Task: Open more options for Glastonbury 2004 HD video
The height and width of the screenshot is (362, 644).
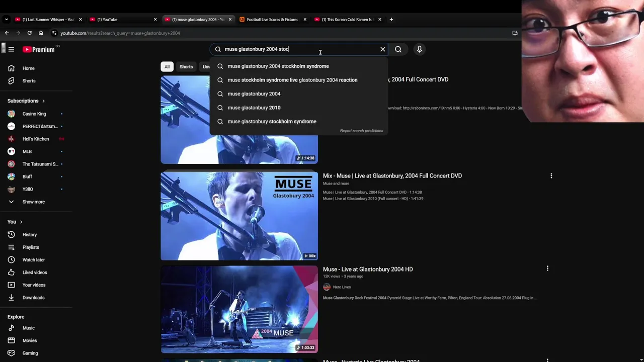Action: tap(547, 268)
